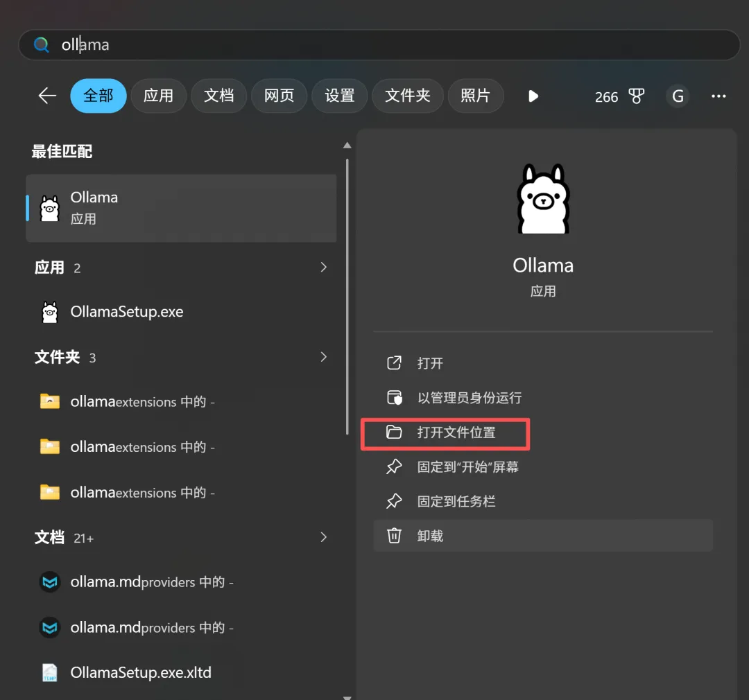This screenshot has height=700, width=749.
Task: Select the Ollama best match result
Action: tap(181, 208)
